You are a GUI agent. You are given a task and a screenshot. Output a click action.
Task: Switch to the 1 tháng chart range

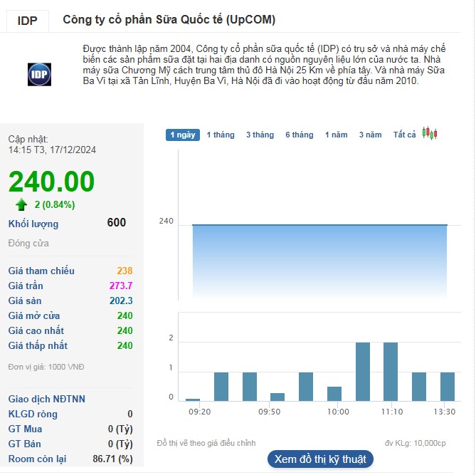[221, 135]
